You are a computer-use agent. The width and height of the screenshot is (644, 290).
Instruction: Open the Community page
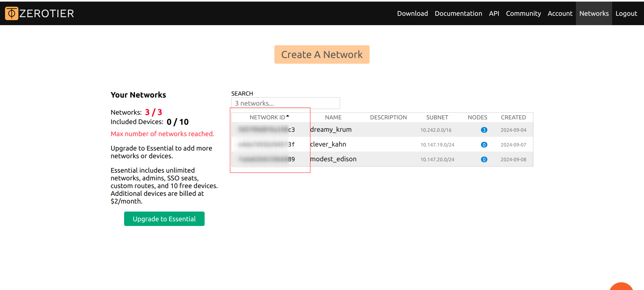(524, 13)
